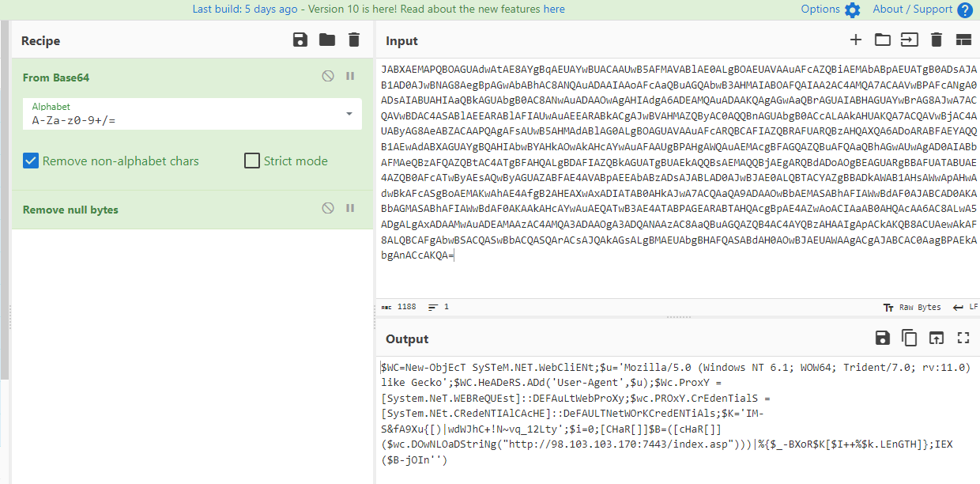
Task: Open folder as input
Action: point(883,40)
